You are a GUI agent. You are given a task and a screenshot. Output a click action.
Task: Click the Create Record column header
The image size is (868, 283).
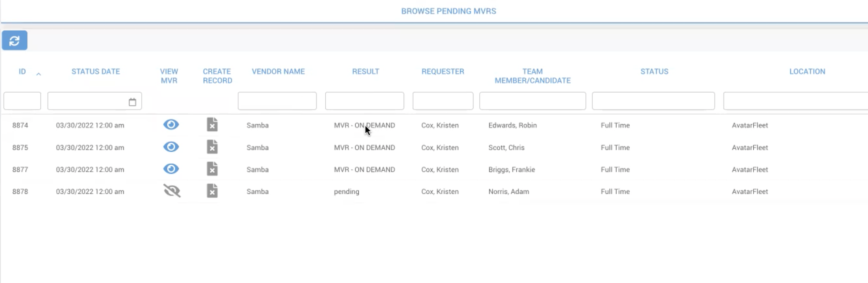pos(217,76)
